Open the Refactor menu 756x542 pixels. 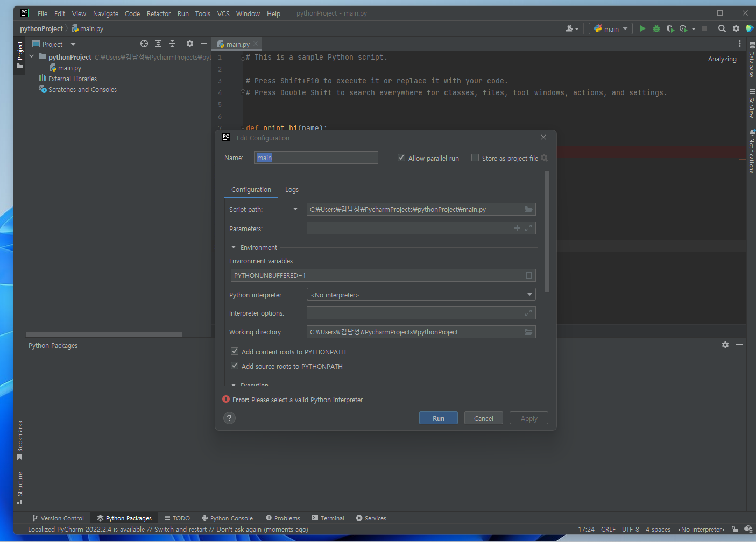click(159, 13)
